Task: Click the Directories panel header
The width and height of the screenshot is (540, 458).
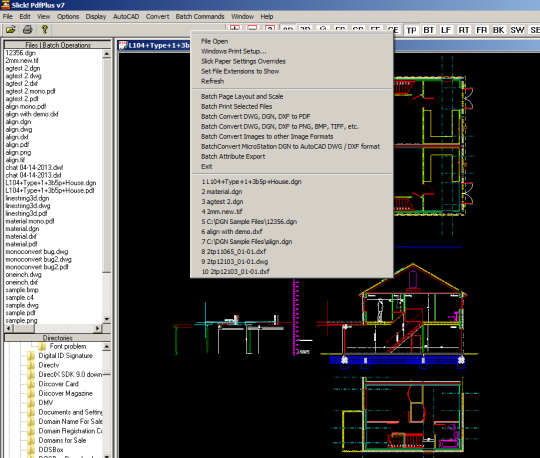Action: coord(58,338)
